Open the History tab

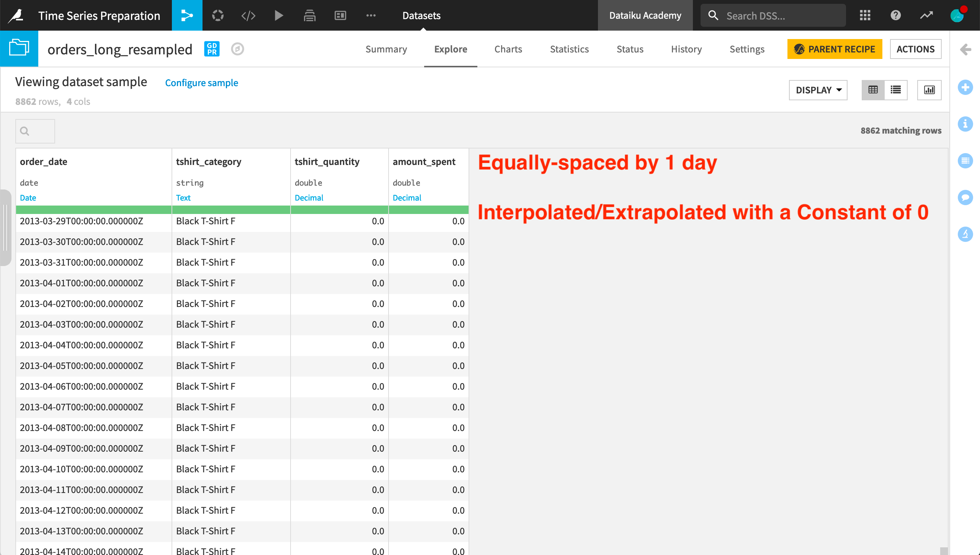click(x=686, y=49)
